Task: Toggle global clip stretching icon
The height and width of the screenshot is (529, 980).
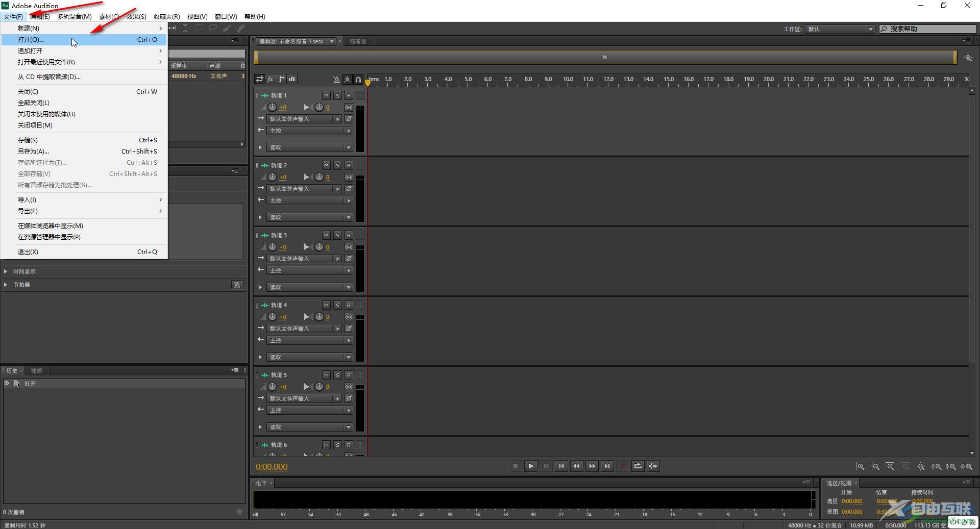Action: (x=347, y=79)
